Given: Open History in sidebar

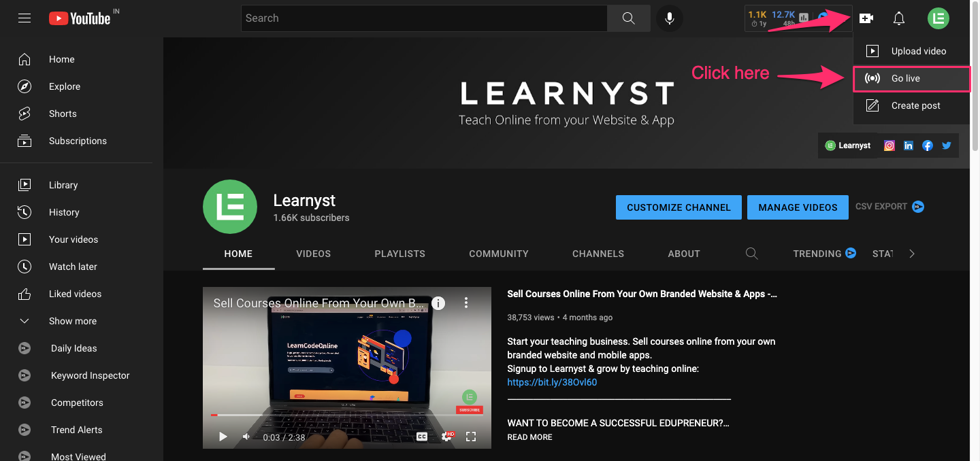Looking at the screenshot, I should point(82,212).
